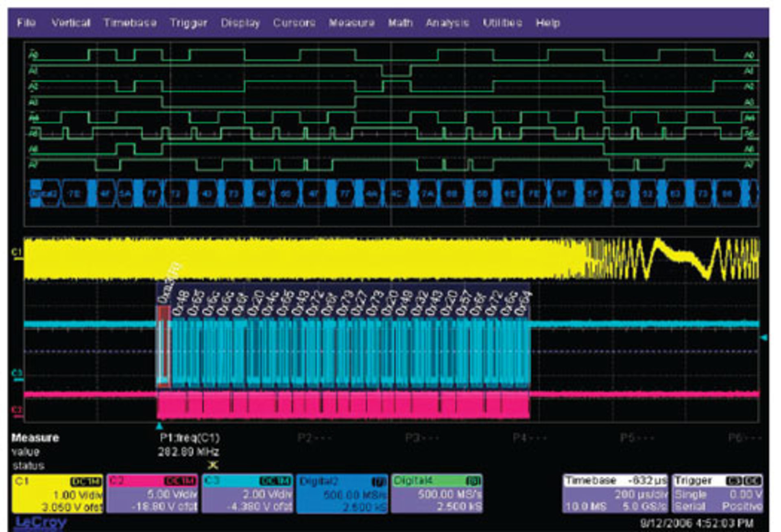Viewport: 781px width, 532px height.
Task: Open the Timebase menu
Action: 130,23
